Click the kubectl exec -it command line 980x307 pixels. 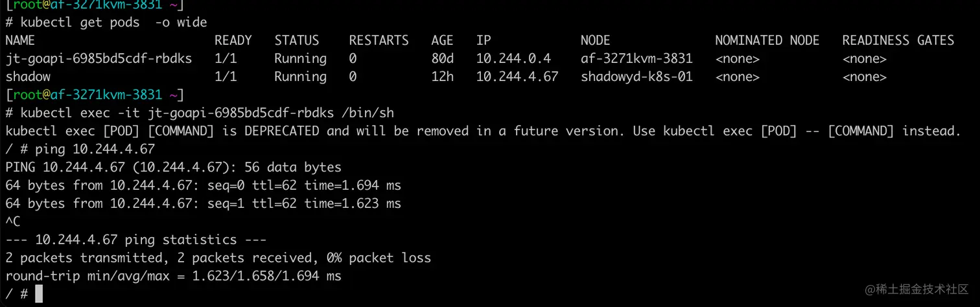pyautogui.click(x=200, y=113)
